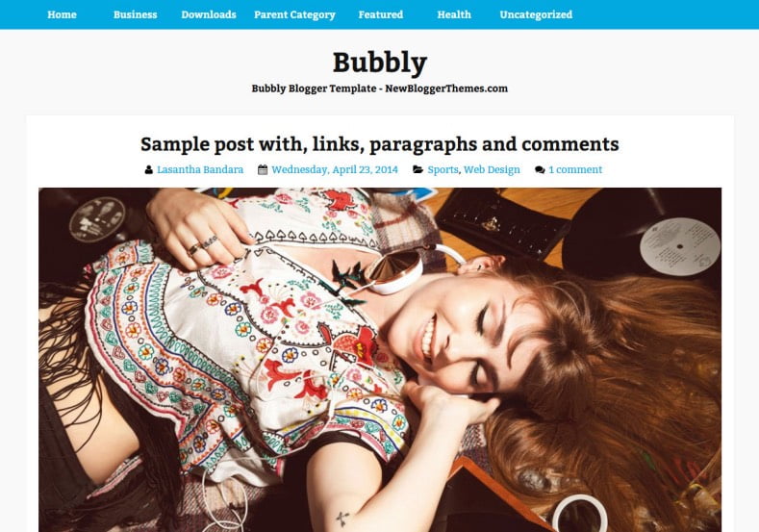This screenshot has height=532, width=759.
Task: Click the author person icon
Action: coord(148,169)
